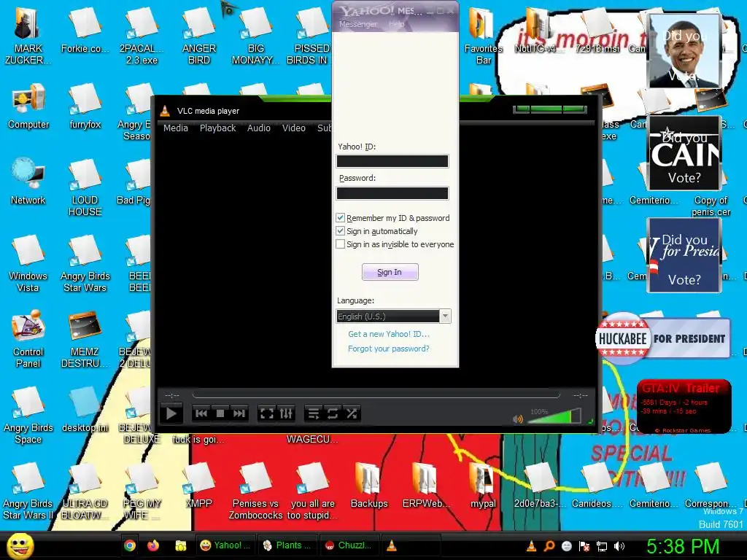
Task: Select the MARK ZUCKER desktop icon
Action: point(28,36)
